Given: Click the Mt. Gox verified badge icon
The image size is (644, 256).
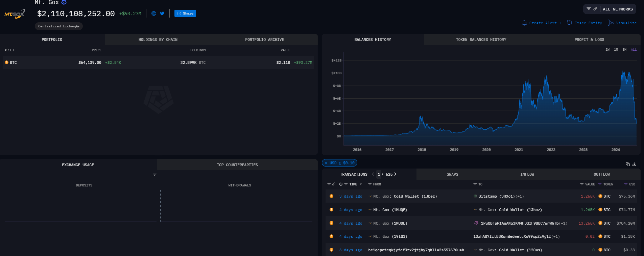Looking at the screenshot, I should pos(64,2).
